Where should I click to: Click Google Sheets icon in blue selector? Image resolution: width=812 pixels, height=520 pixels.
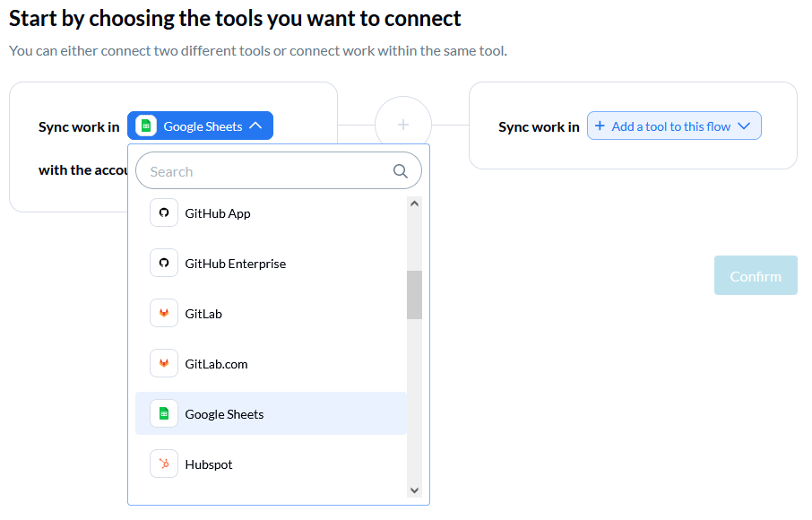pos(146,126)
